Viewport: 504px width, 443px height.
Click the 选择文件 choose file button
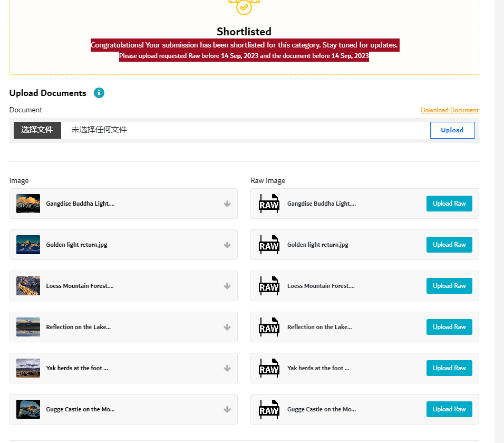pyautogui.click(x=37, y=130)
